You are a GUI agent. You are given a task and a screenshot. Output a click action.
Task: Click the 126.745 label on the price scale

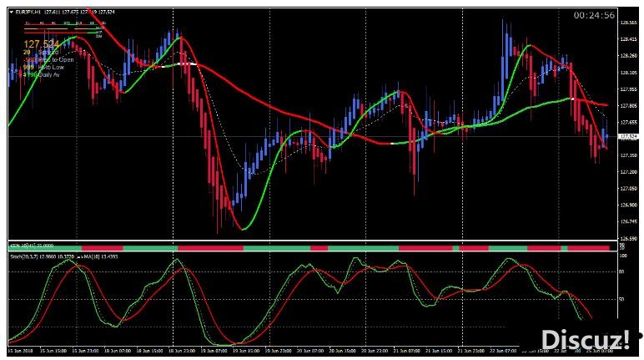click(628, 221)
